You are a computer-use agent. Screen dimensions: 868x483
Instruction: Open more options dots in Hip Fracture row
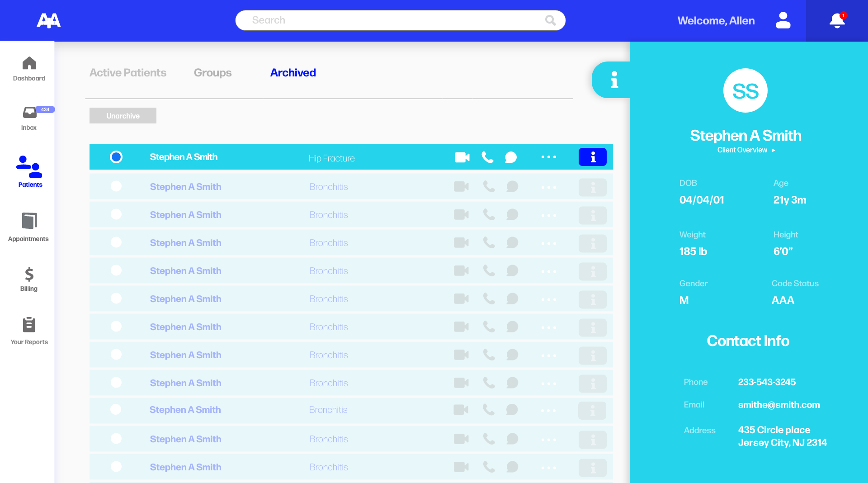[549, 157]
